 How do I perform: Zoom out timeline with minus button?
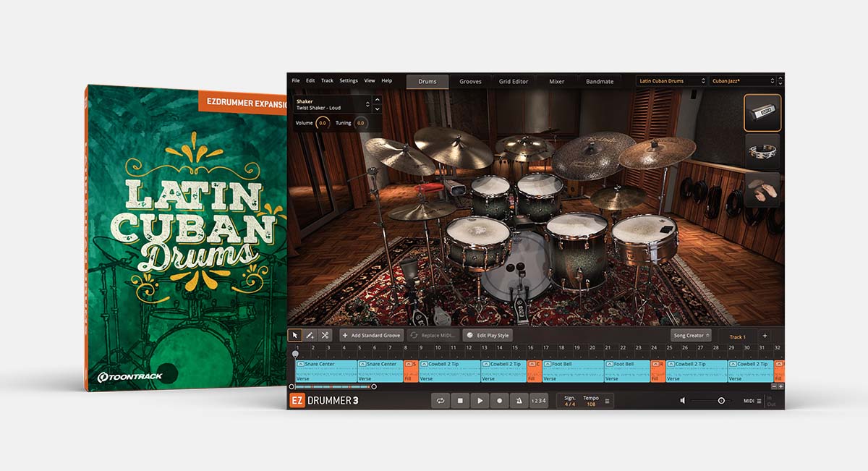pyautogui.click(x=773, y=386)
